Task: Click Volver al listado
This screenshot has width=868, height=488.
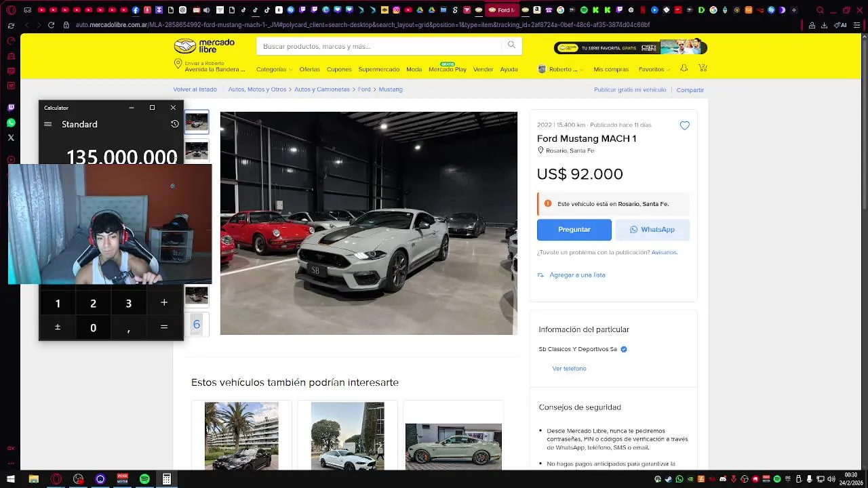Action: (195, 89)
